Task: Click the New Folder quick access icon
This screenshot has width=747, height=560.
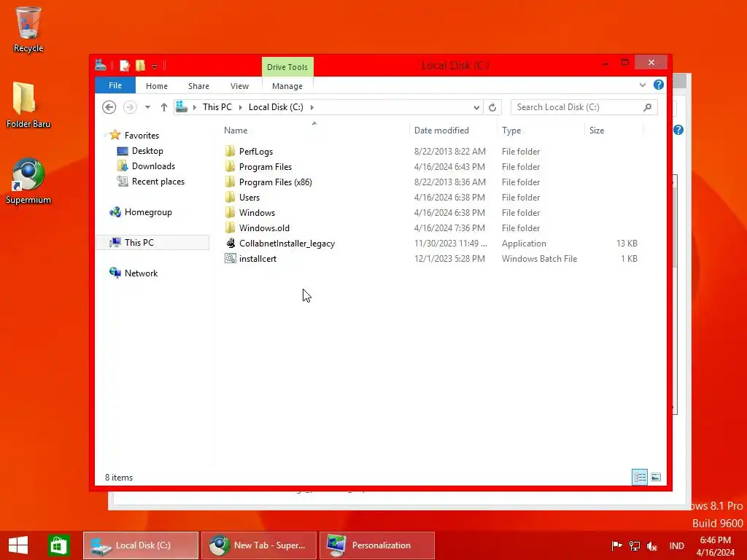Action: 140,65
